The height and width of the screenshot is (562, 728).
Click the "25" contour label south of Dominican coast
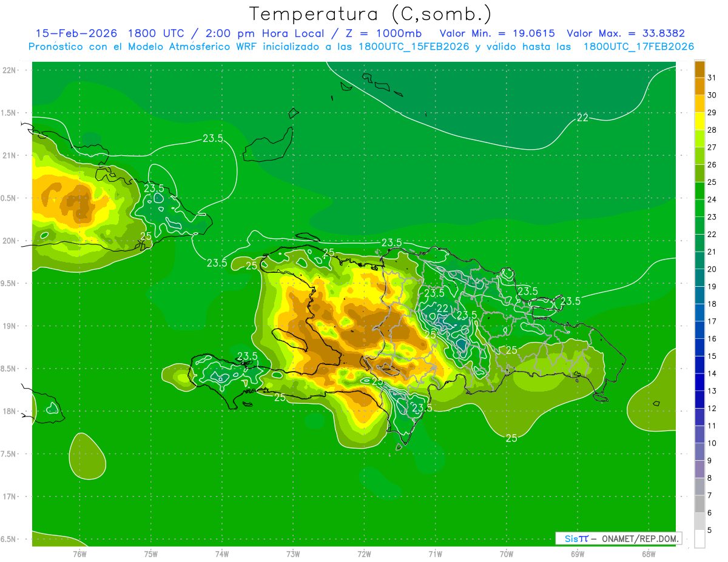tap(511, 438)
